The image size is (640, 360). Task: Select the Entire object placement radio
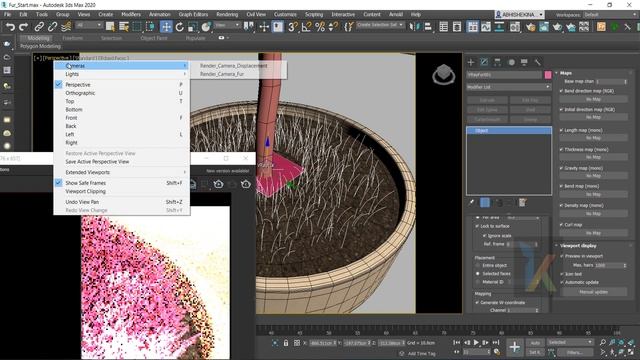point(478,265)
